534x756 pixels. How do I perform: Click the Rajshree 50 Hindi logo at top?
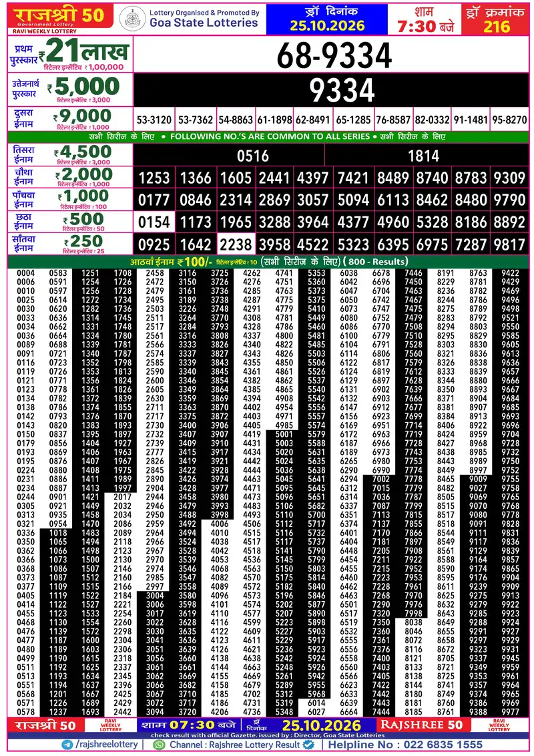pyautogui.click(x=60, y=16)
